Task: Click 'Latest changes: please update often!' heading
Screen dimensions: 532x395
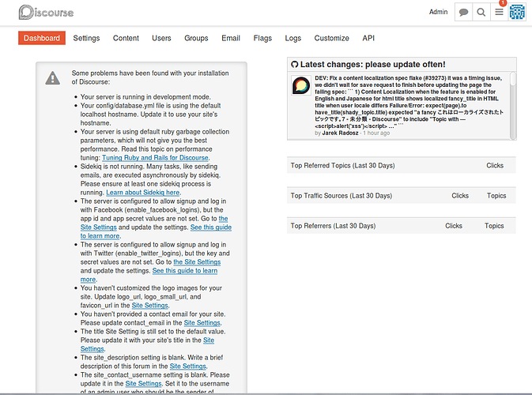Action: 372,65
